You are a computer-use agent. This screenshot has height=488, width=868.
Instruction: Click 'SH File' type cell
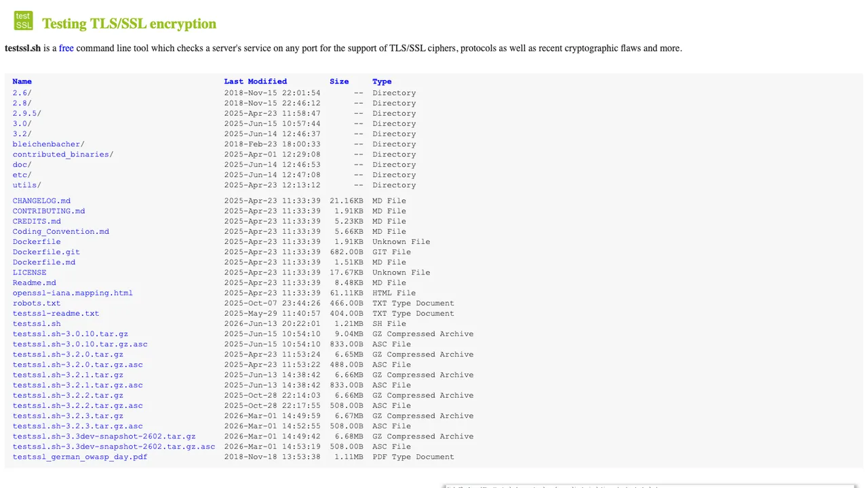click(x=389, y=323)
